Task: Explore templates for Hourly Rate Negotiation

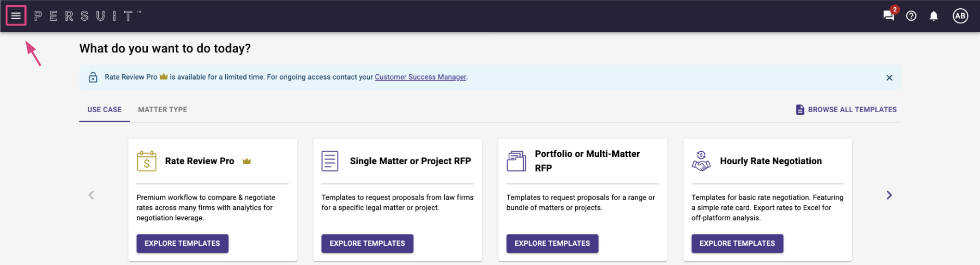Action: [737, 244]
